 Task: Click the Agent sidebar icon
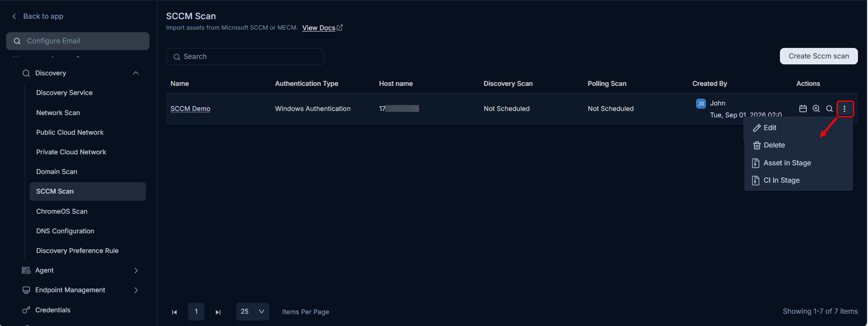[26, 270]
